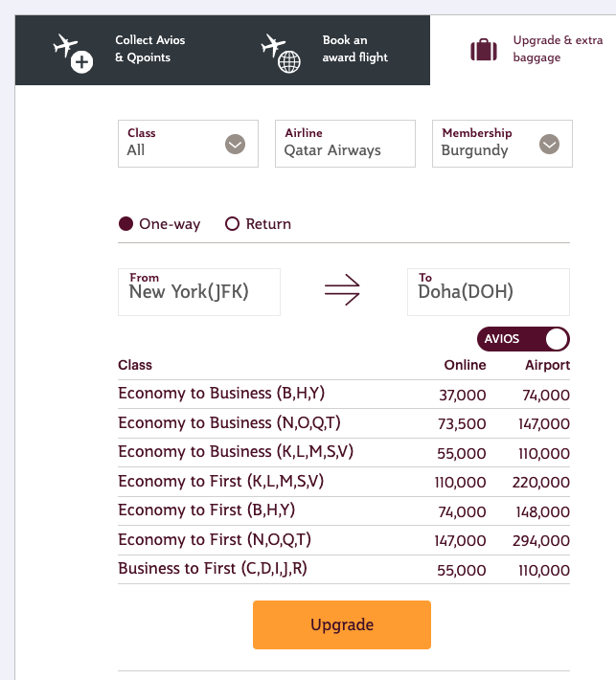Screen dimensions: 616x680
Task: Select Business to First (C,D,I,J,R) row
Action: coord(343,569)
